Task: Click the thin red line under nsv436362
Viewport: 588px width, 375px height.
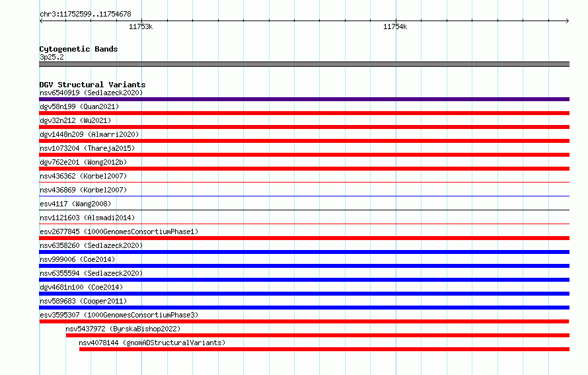Action: pos(304,182)
